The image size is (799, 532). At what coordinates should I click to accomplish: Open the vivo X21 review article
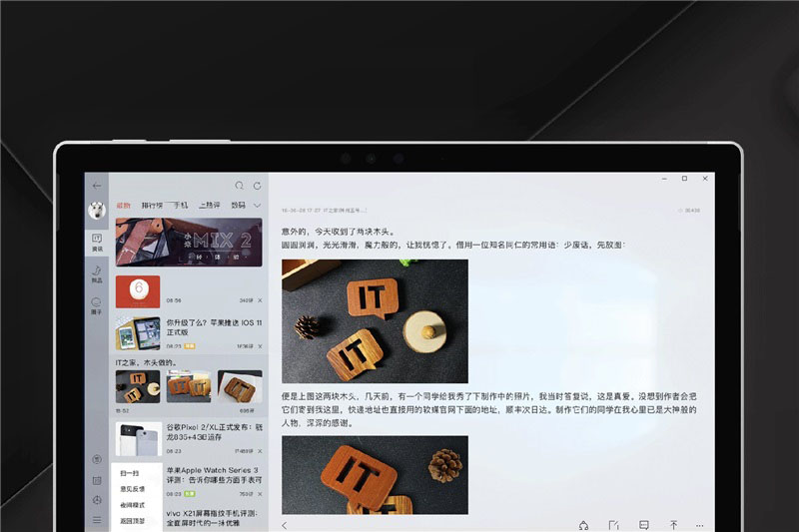click(212, 518)
